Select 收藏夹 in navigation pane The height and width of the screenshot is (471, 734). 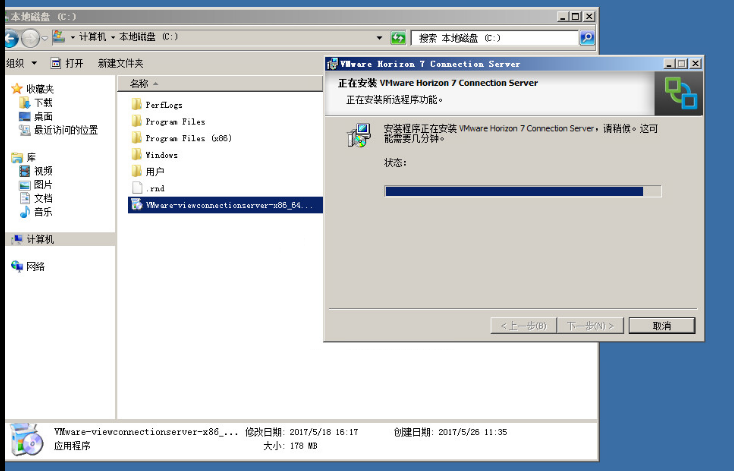click(x=40, y=88)
